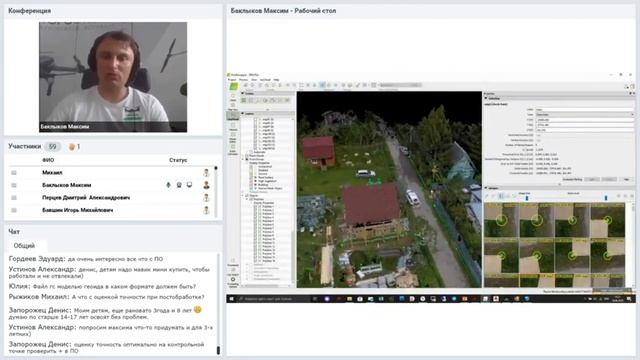The height and width of the screenshot is (360, 640).
Task: Click the Cancel button in Selection
Action: click(609, 179)
